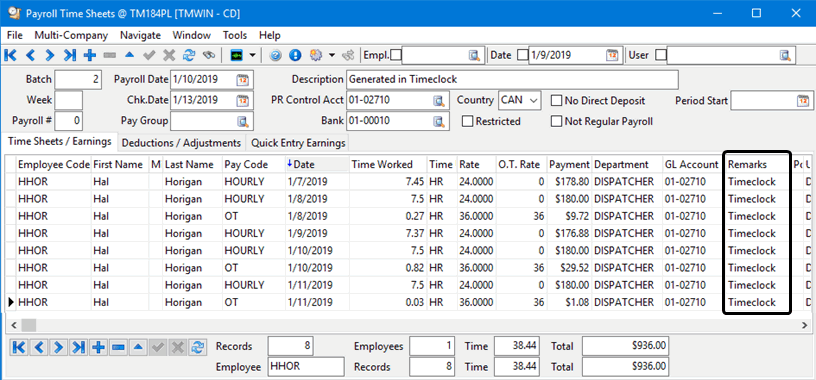Open Payroll Date calendar picker
Image resolution: width=816 pixels, height=380 pixels.
pos(243,80)
